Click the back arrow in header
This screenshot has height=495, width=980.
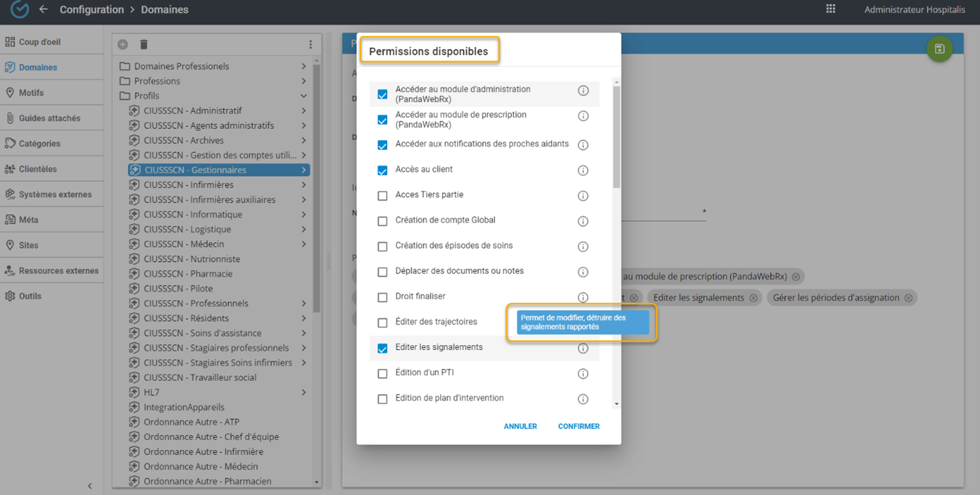(44, 10)
